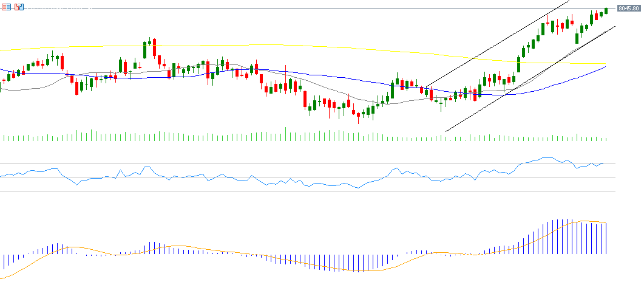This screenshot has height=296, width=644.
Task: Click the red-blue list icon at top-left
Action: coord(5,7)
